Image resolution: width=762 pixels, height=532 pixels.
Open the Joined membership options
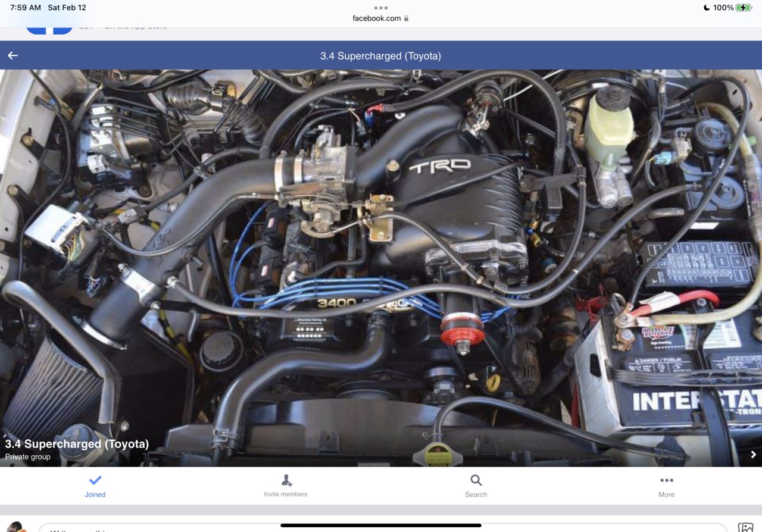[x=95, y=486]
